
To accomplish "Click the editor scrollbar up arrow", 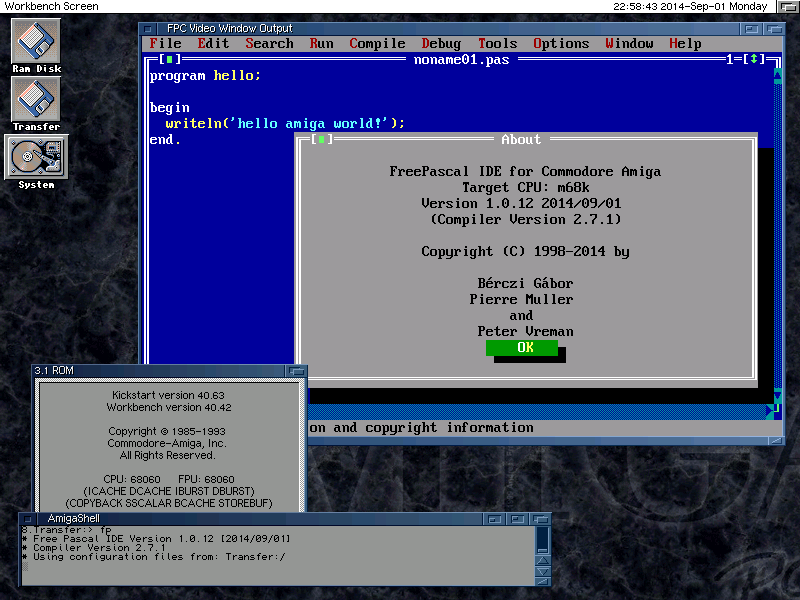I will 778,76.
